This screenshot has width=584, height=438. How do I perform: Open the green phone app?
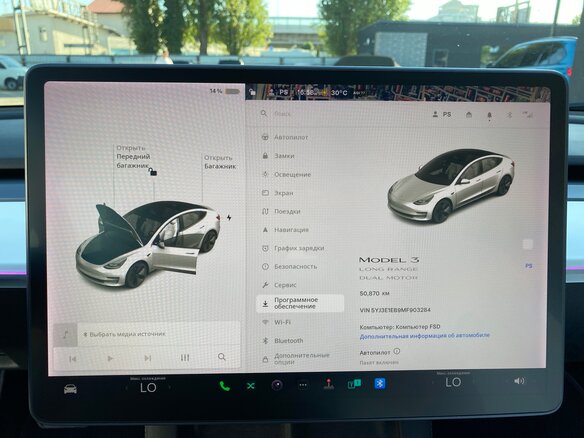point(225,386)
